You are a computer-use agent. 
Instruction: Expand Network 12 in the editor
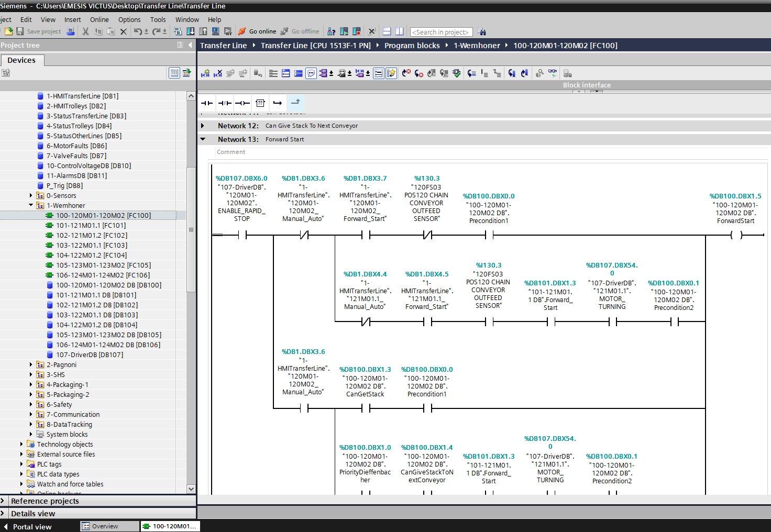pyautogui.click(x=203, y=126)
